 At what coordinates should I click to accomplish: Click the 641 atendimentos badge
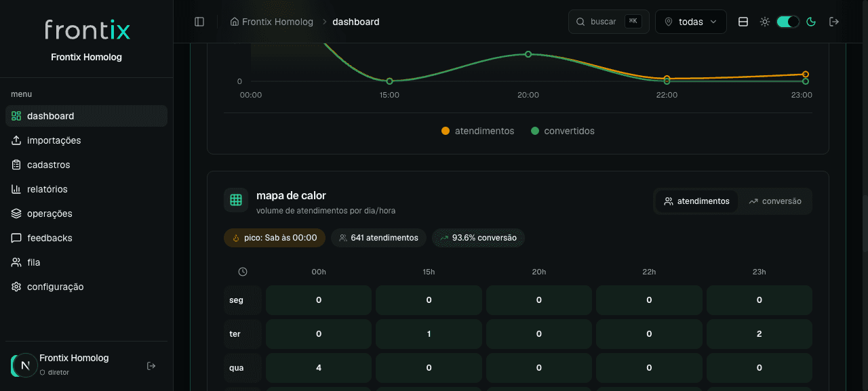[x=378, y=238]
